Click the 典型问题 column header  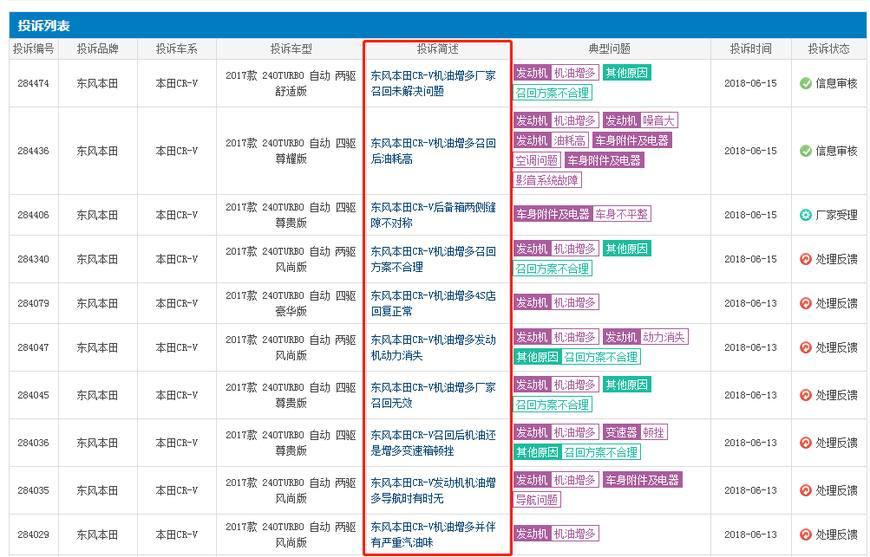(609, 49)
